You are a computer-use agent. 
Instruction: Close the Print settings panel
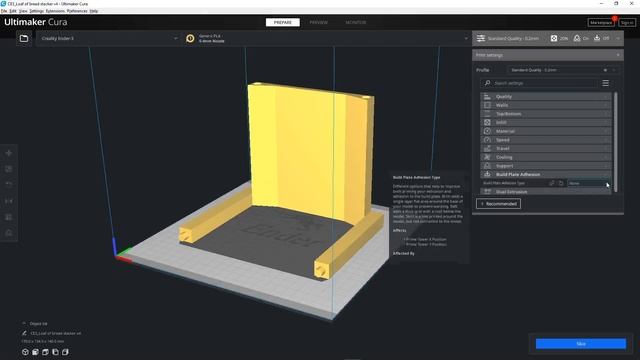[618, 55]
